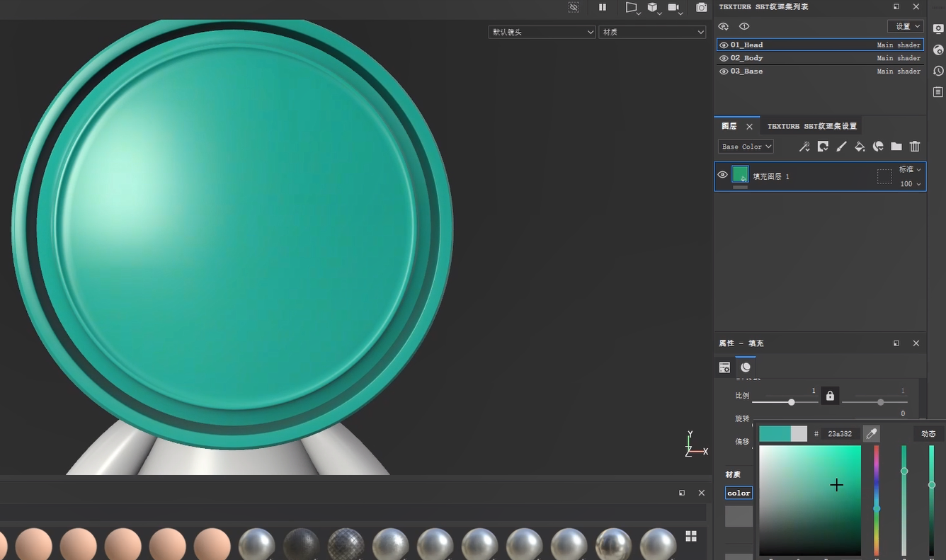Toggle visibility of 填充图层 1 layer
The image size is (946, 560).
723,175
